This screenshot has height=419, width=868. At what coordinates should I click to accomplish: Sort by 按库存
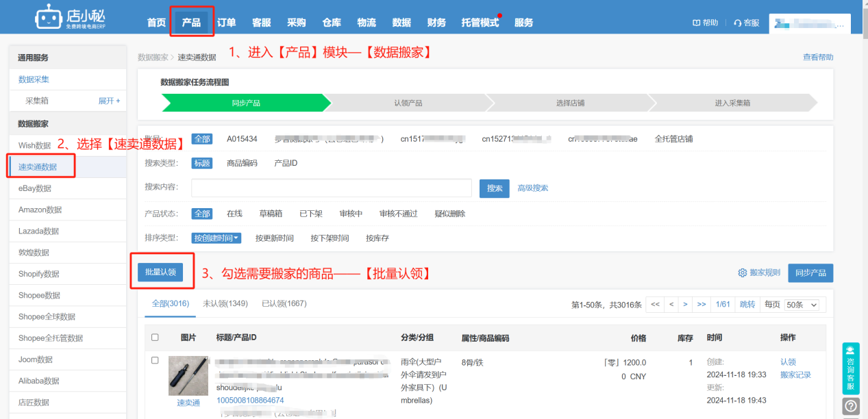point(377,238)
